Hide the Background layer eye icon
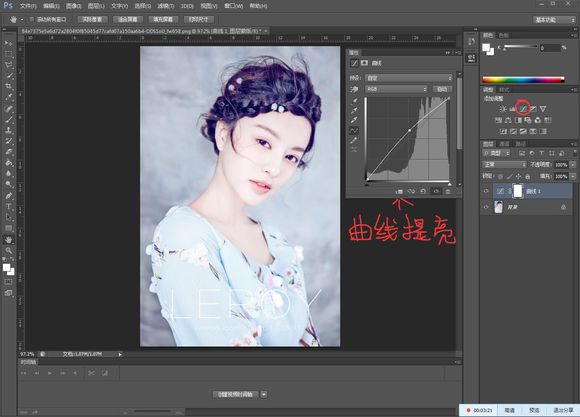This screenshot has height=417, width=580. click(486, 207)
